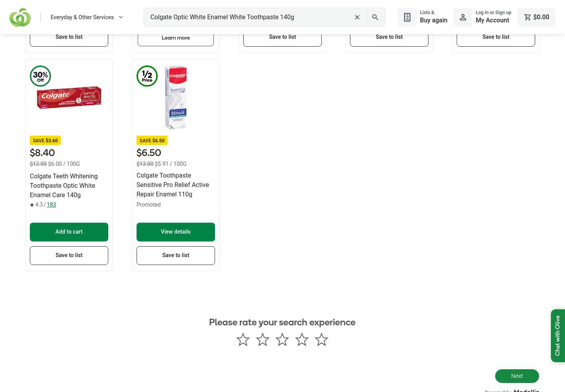Image resolution: width=565 pixels, height=392 pixels.
Task: Expand Everyday & Other Services menu
Action: click(87, 17)
